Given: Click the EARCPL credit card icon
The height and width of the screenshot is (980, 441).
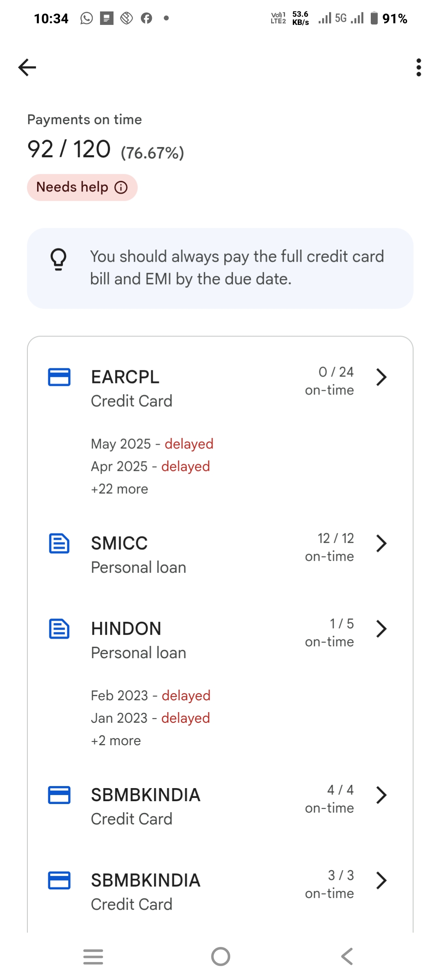Looking at the screenshot, I should coord(59,377).
